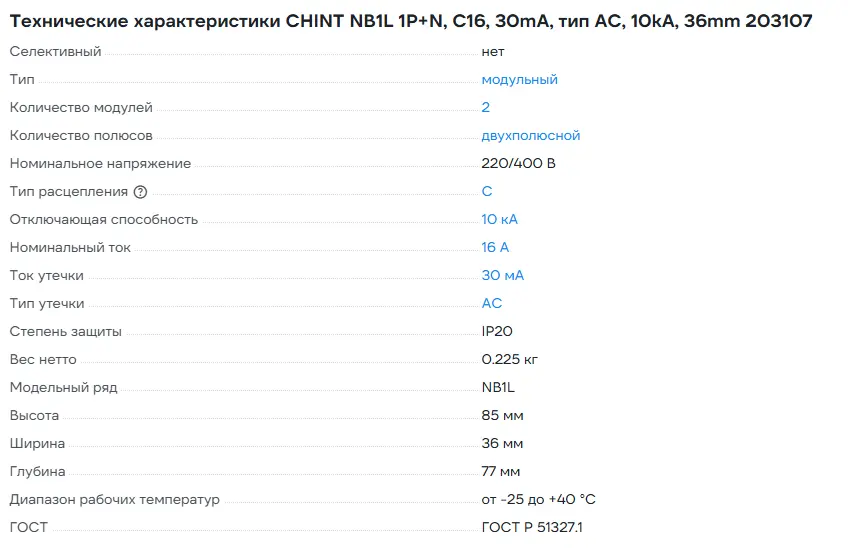Click the Технические характеристики CHINT NB1L heading
Image resolution: width=848 pixels, height=548 pixels.
coord(410,21)
